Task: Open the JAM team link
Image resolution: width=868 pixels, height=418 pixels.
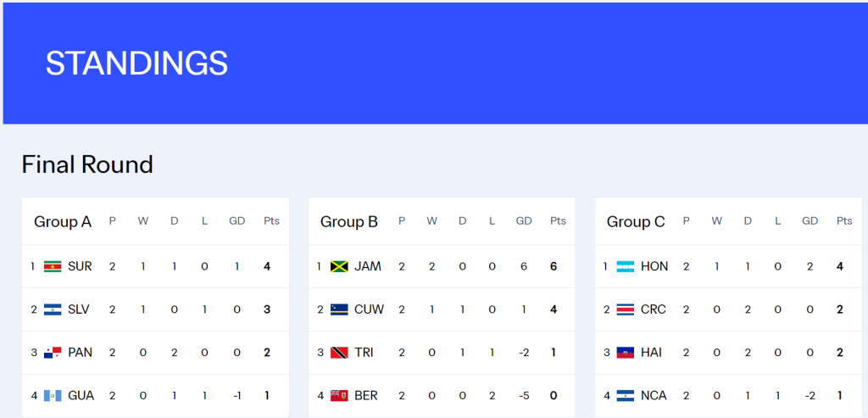Action: [x=368, y=266]
